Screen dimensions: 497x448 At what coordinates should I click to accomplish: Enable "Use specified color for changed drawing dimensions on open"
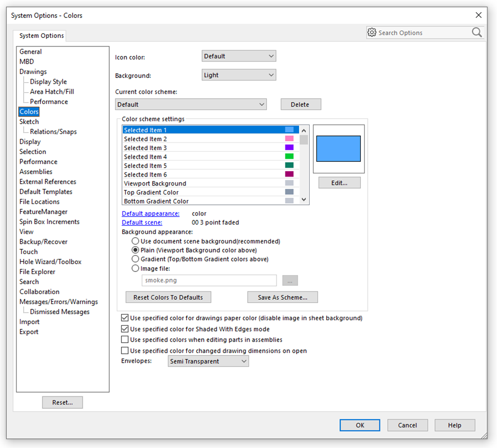pos(125,350)
